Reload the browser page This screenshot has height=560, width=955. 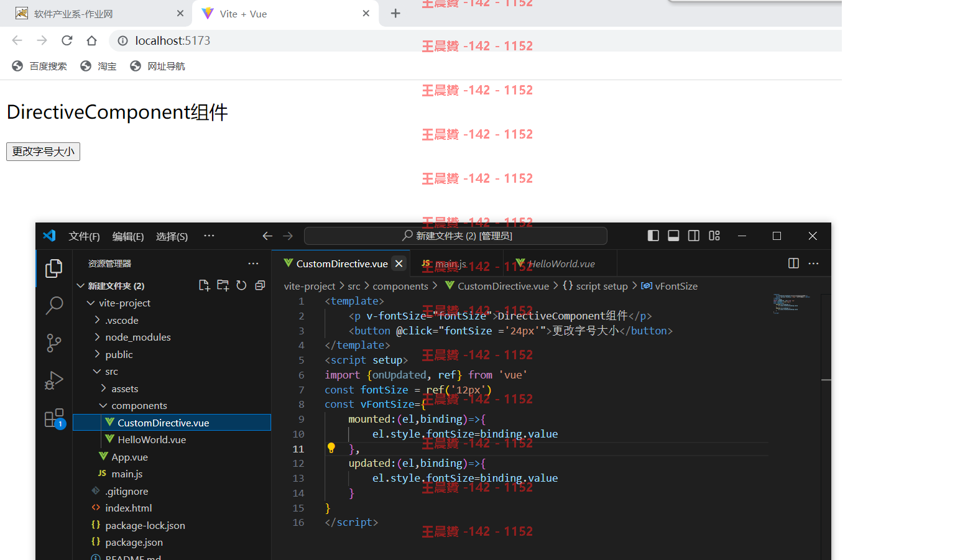pos(67,40)
